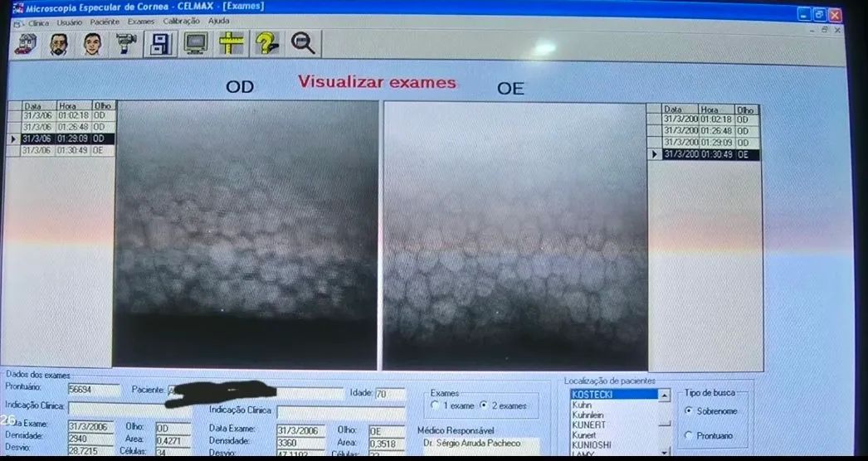Click the OD specular microscopy image
Screen dimensions: 868x461
[x=246, y=234]
